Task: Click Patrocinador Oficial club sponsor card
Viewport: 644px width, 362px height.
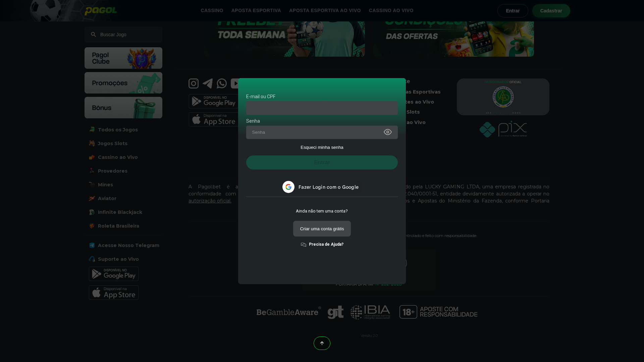Action: point(503,97)
